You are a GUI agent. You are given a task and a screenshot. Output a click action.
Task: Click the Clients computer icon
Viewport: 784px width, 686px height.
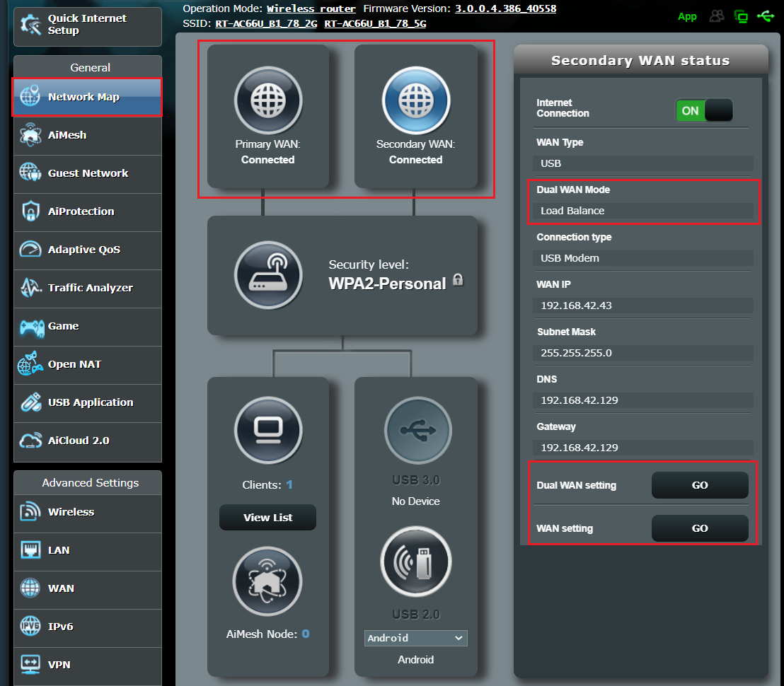(x=268, y=430)
